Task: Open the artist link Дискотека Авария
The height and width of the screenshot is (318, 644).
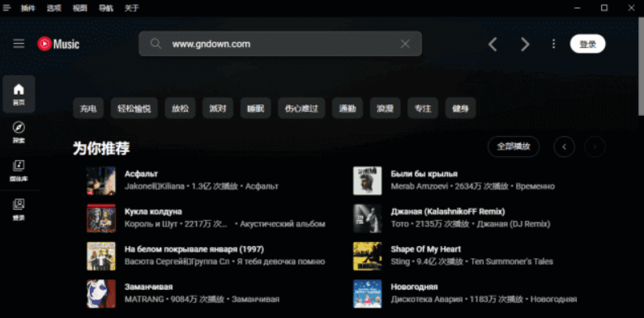Action: point(427,299)
